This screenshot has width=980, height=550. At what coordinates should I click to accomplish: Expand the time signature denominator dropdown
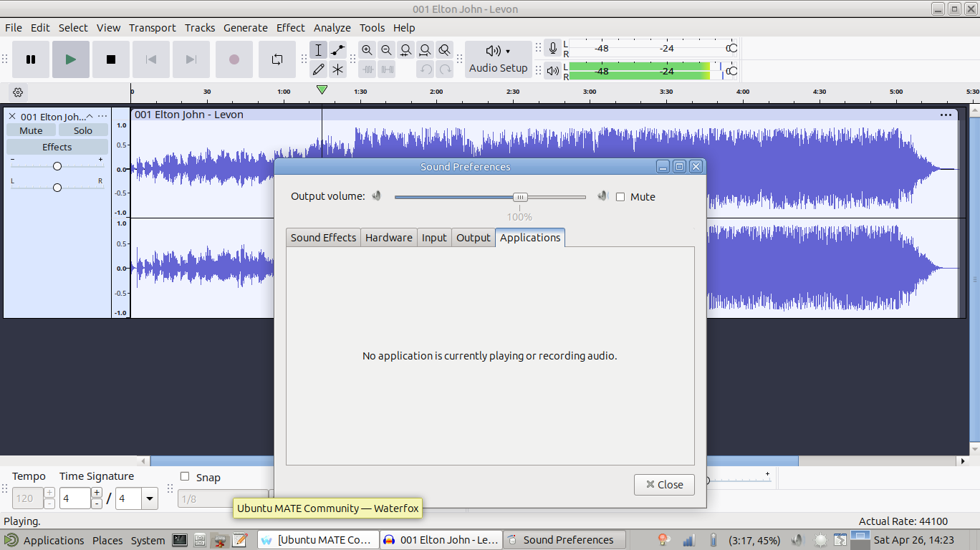tap(150, 498)
